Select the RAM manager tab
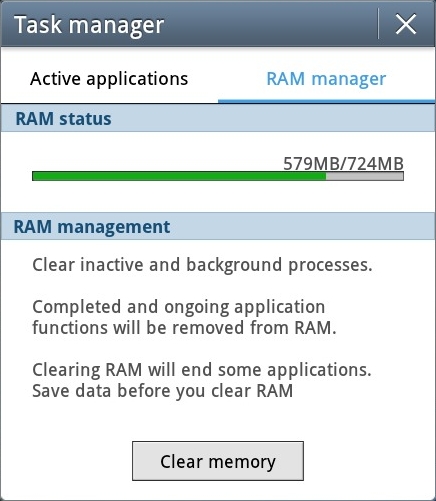436x501 pixels. coord(326,79)
